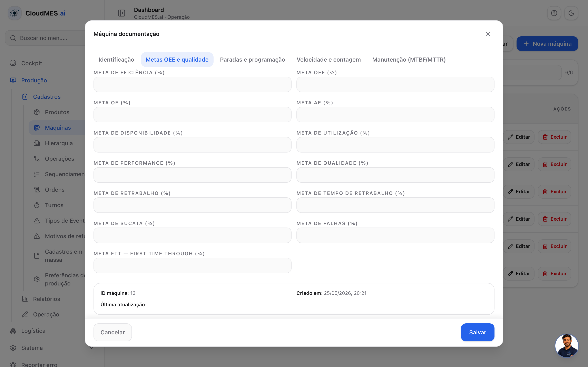Expand the Sistema menu chevron

click(x=91, y=348)
